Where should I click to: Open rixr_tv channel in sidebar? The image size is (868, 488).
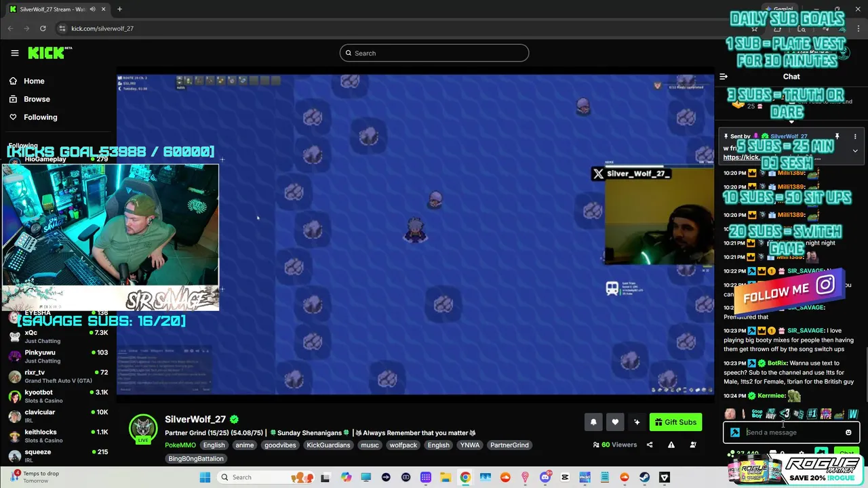tap(58, 376)
